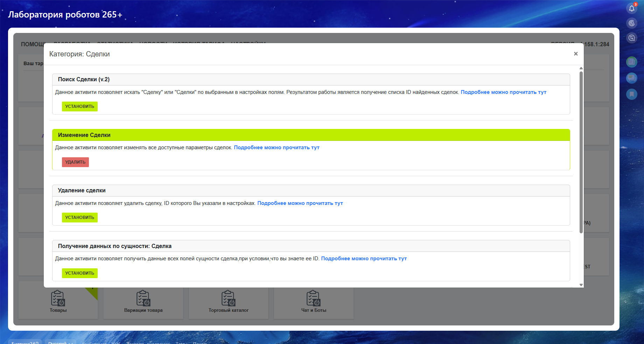The height and width of the screenshot is (344, 644).
Task: Close the Категория: Сделки dialog
Action: (576, 54)
